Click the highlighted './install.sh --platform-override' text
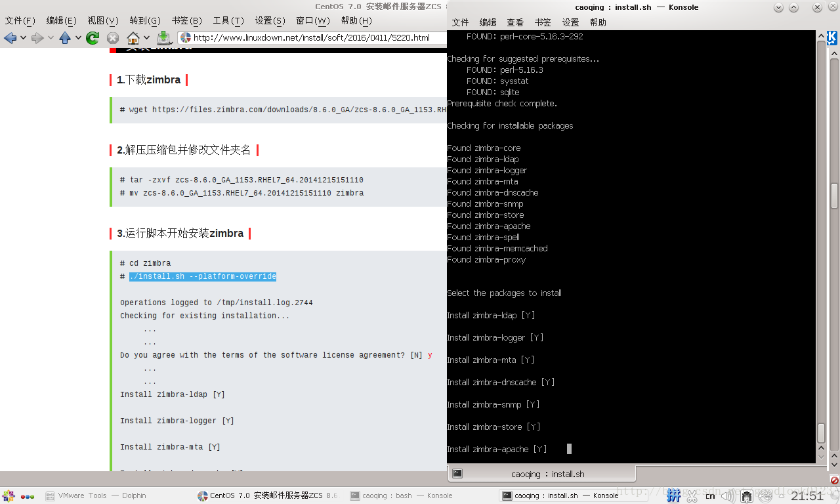The width and height of the screenshot is (840, 504). [203, 276]
